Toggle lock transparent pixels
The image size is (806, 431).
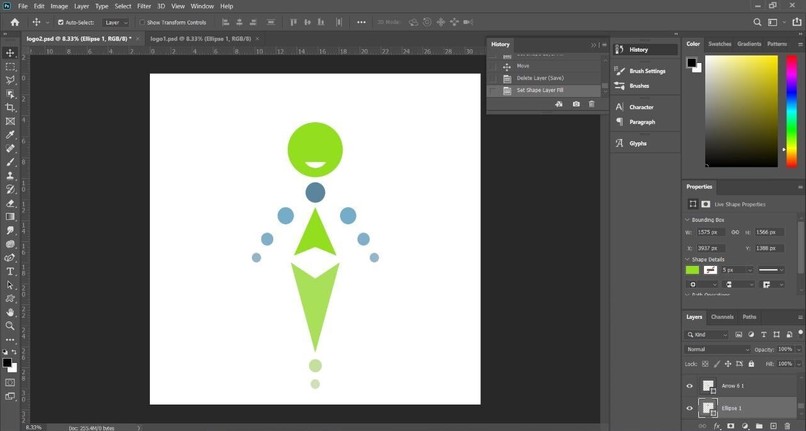pyautogui.click(x=705, y=364)
